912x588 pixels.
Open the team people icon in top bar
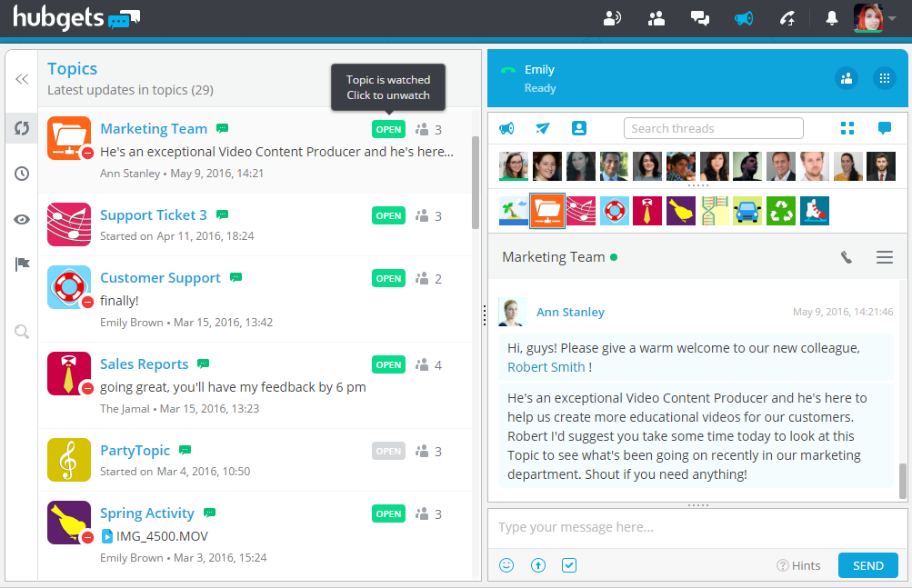tap(656, 18)
